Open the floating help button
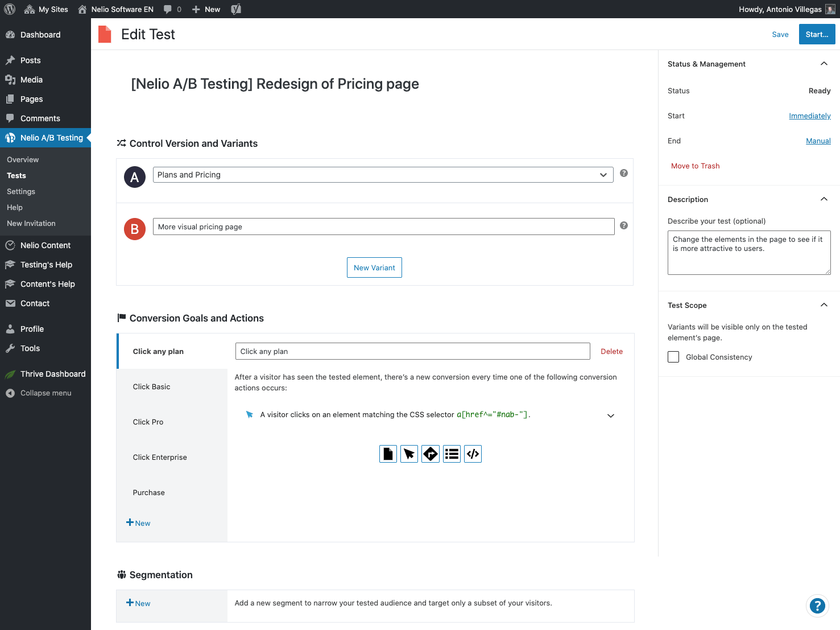 click(817, 606)
